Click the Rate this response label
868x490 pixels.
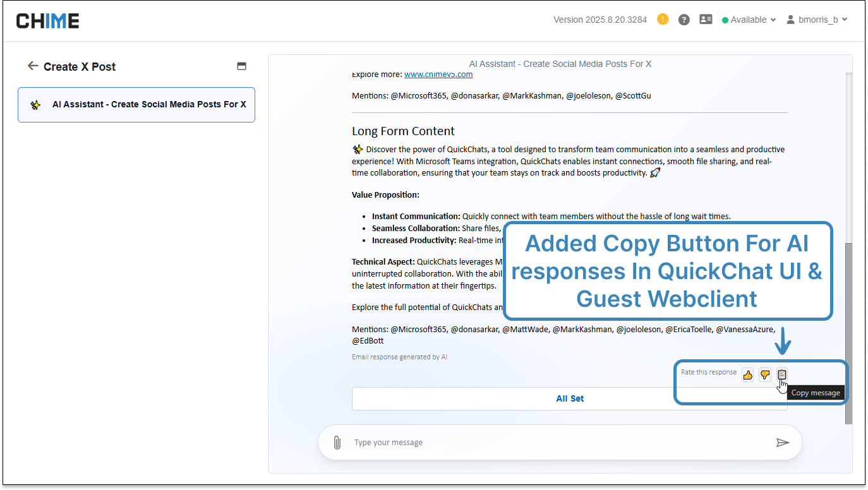click(708, 373)
